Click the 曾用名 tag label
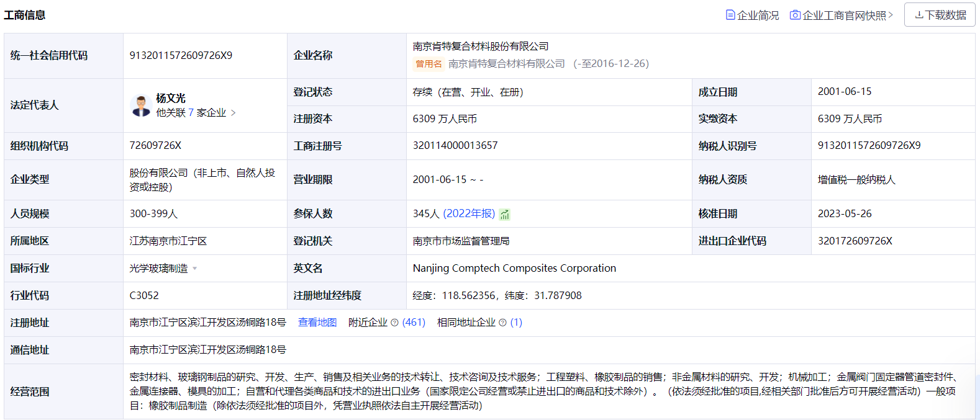This screenshot has width=980, height=420. [x=429, y=64]
